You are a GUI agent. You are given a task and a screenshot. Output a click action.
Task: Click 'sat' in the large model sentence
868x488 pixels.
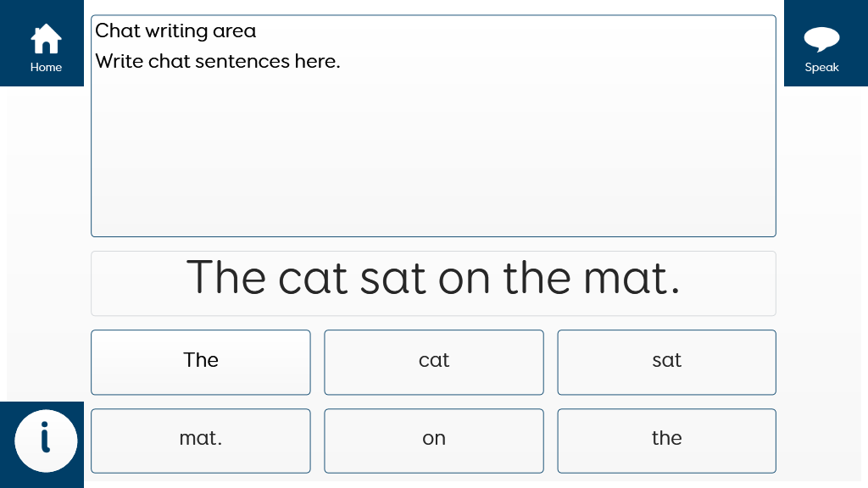coord(392,279)
